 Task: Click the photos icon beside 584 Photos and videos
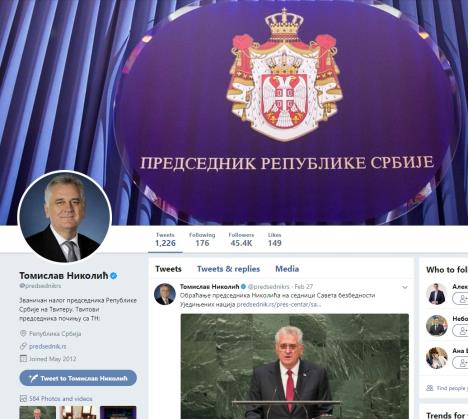pyautogui.click(x=23, y=398)
